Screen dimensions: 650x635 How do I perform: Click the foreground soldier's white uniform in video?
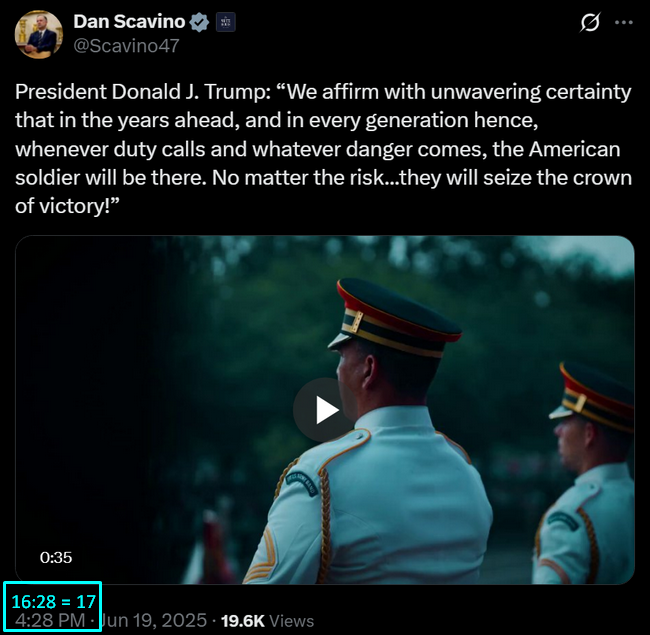[x=381, y=497]
